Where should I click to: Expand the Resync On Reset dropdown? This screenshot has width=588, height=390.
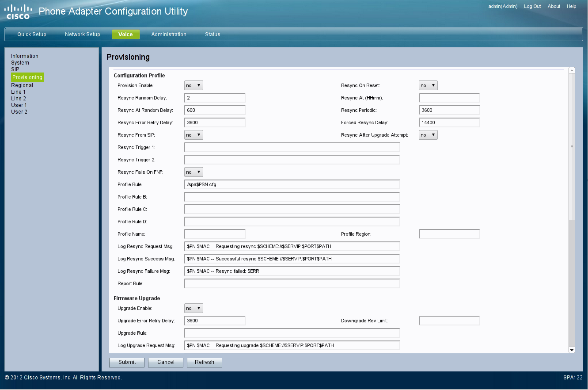[428, 85]
